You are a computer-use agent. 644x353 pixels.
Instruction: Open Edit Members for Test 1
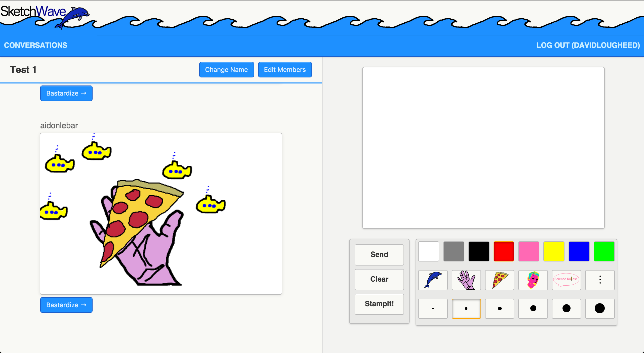point(285,70)
